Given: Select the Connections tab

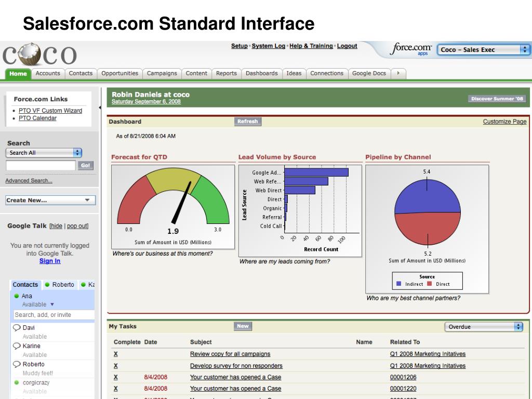Looking at the screenshot, I should (x=327, y=73).
